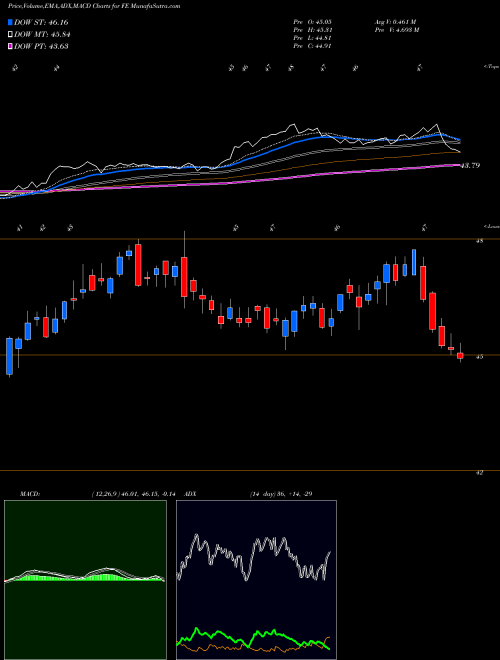
Task: Select the 'DOW PT: 43.63' legend text
Action: coord(41,46)
